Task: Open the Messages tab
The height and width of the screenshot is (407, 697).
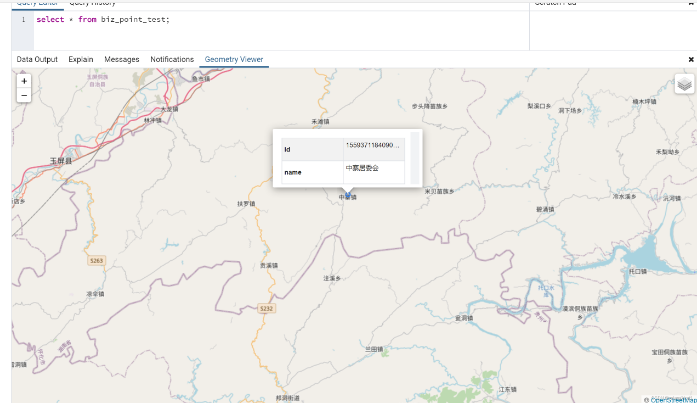Action: [122, 60]
